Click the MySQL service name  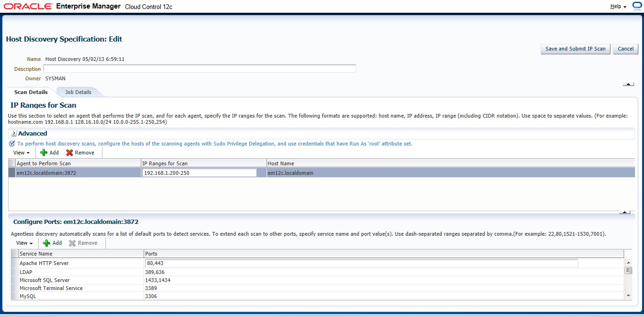coord(28,296)
